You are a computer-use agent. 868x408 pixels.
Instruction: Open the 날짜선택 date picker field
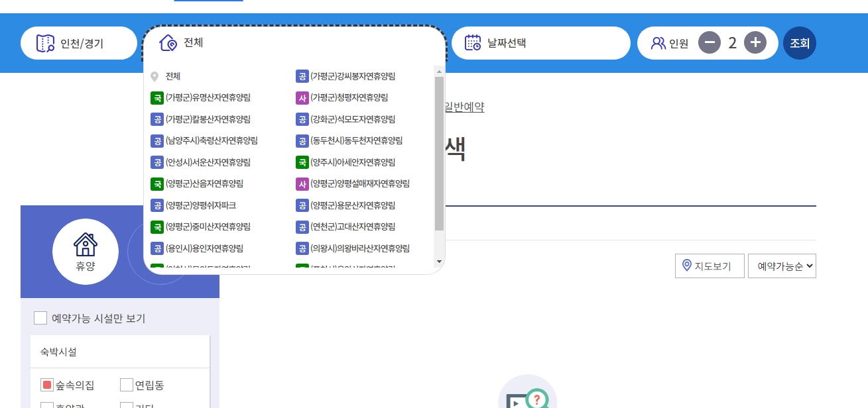click(541, 44)
